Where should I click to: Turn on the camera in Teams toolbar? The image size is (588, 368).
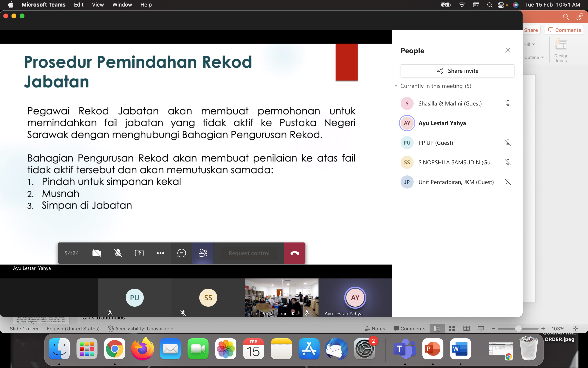pos(97,253)
